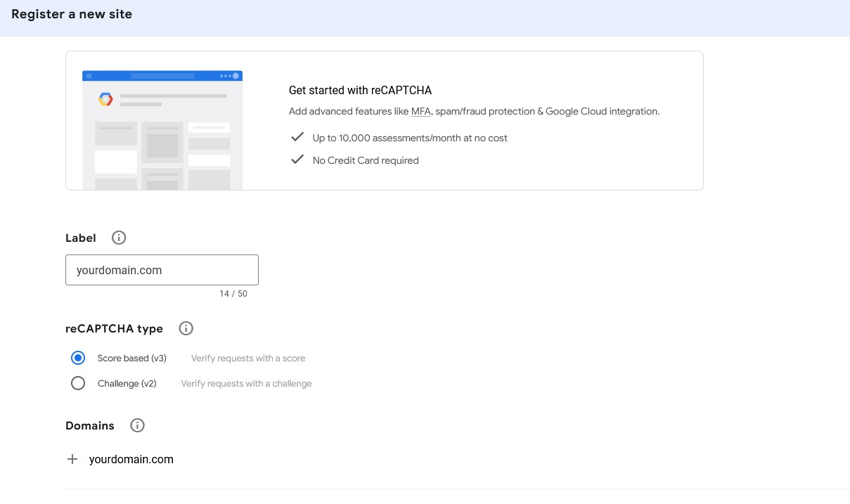Select the Challenge (v2) radio button
The image size is (850, 504).
pyautogui.click(x=78, y=383)
